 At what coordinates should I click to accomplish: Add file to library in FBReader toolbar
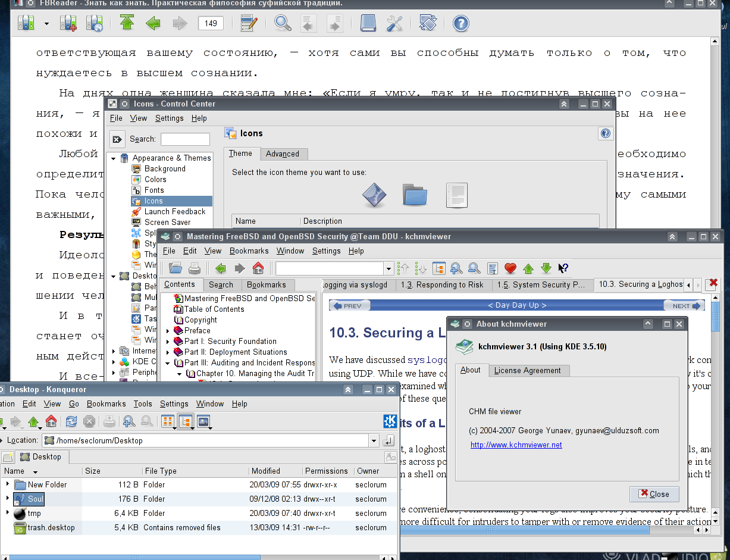pos(68,24)
